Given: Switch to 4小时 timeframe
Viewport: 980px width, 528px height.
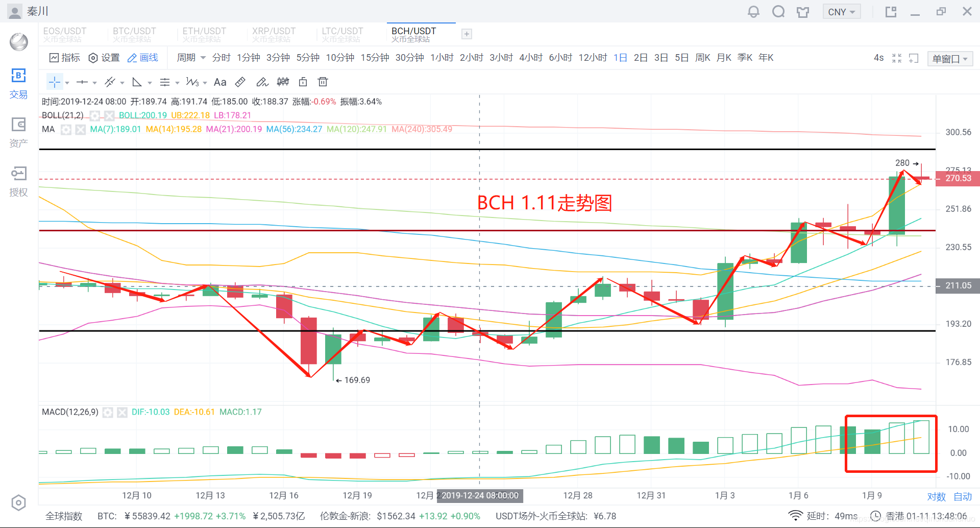Looking at the screenshot, I should point(531,58).
